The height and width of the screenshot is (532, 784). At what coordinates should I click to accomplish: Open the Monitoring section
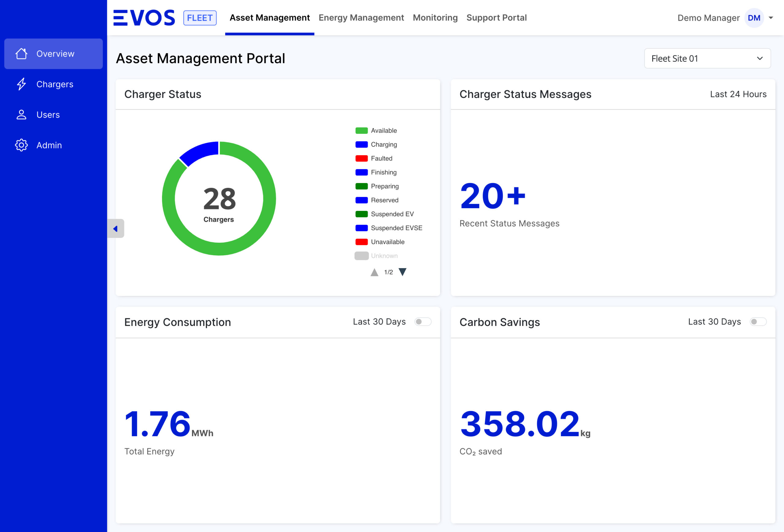point(435,17)
